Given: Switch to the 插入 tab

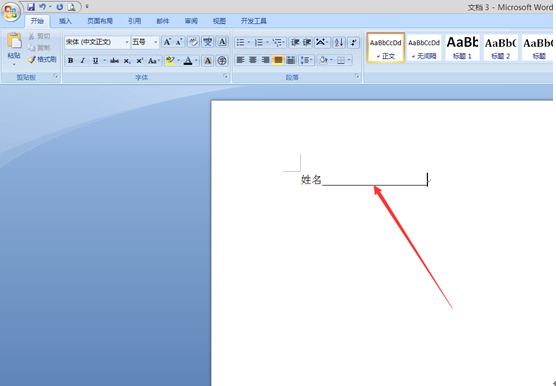Looking at the screenshot, I should pyautogui.click(x=65, y=21).
